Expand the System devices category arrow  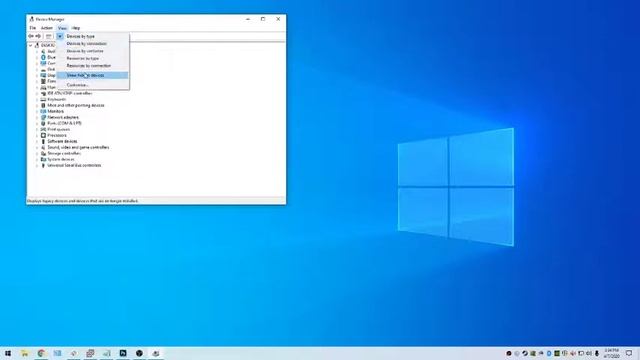coord(37,159)
